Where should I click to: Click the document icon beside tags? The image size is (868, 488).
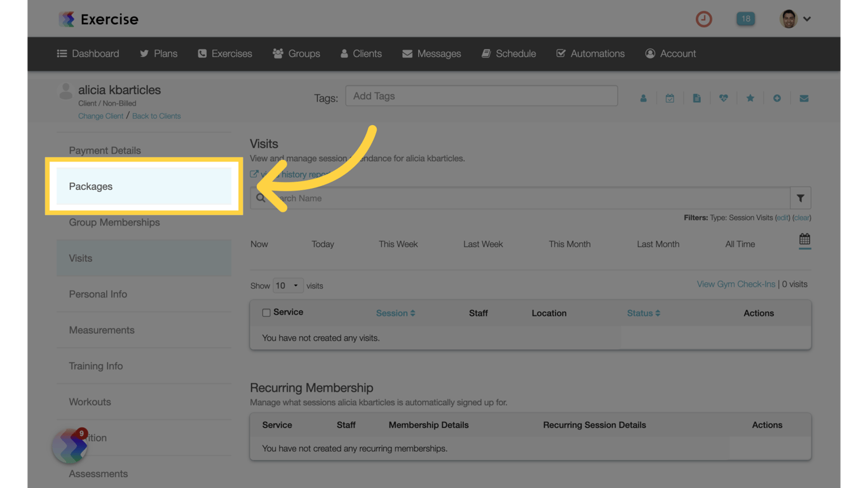(x=696, y=98)
